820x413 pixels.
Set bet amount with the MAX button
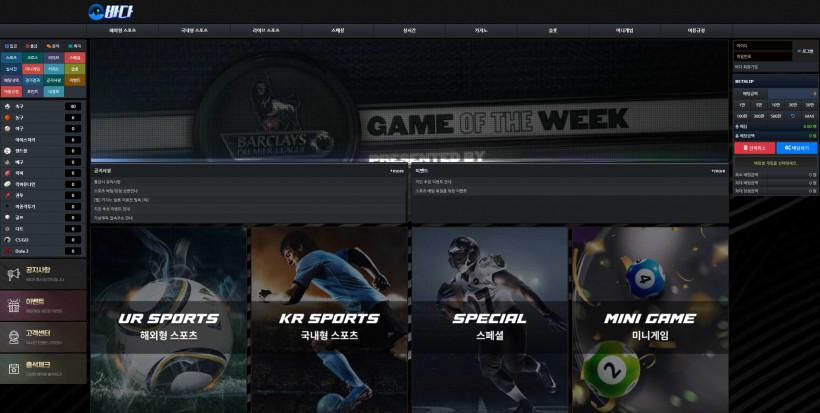[x=810, y=116]
